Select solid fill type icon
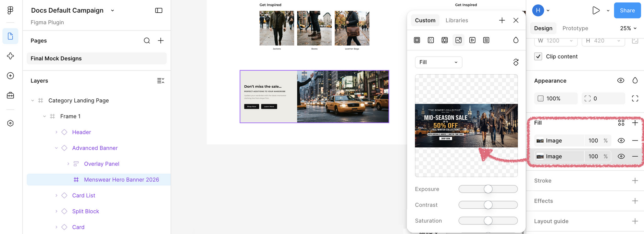Image resolution: width=644 pixels, height=234 pixels. coord(417,40)
